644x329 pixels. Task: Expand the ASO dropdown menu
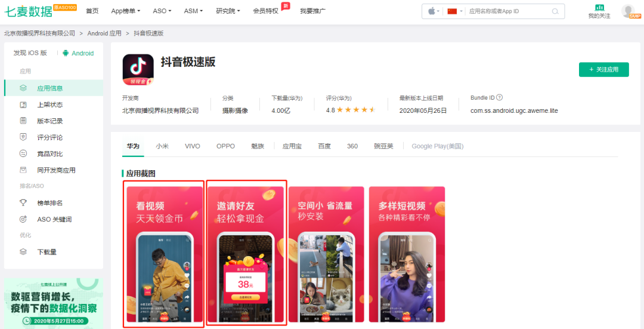(x=162, y=11)
